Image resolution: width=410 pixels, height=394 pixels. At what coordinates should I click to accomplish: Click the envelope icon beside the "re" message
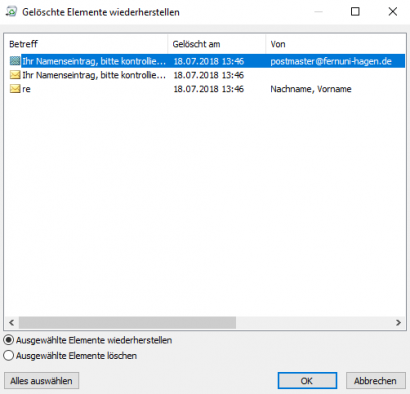(x=15, y=89)
